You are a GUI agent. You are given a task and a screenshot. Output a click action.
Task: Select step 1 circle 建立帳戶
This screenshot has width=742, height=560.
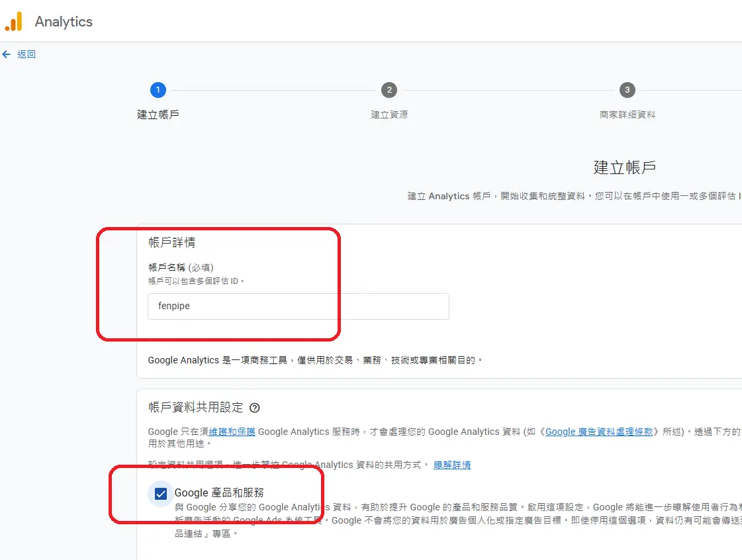point(158,90)
